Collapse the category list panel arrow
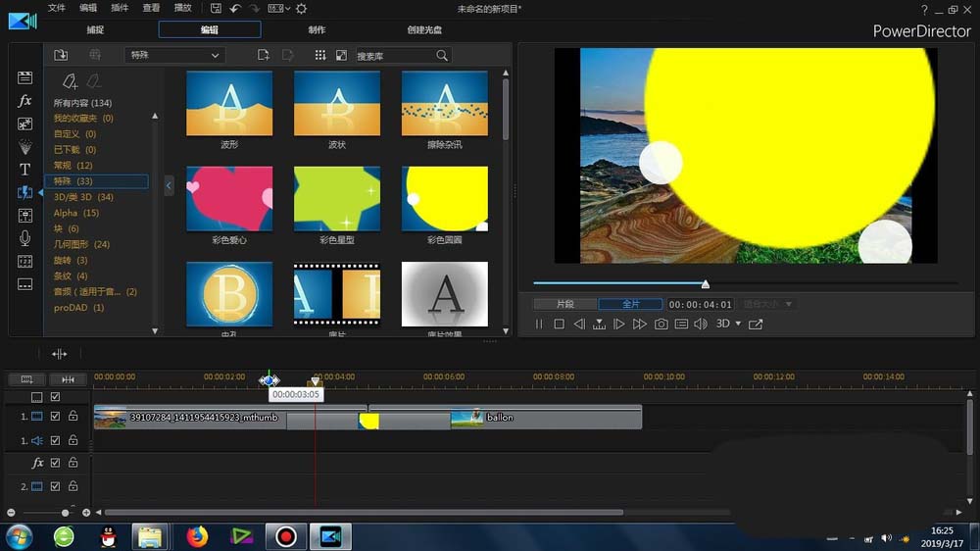The width and height of the screenshot is (980, 551). [x=169, y=184]
